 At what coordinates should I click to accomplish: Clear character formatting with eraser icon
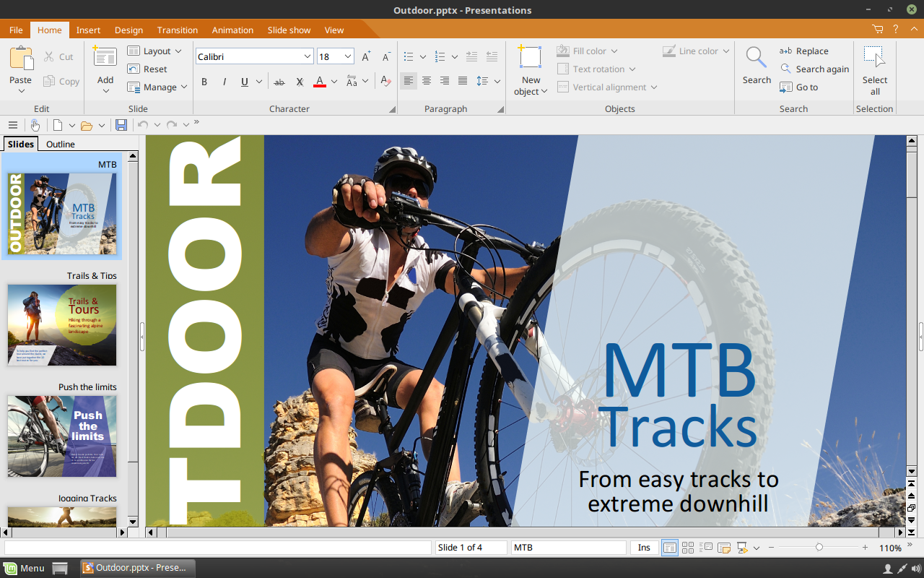coord(385,82)
